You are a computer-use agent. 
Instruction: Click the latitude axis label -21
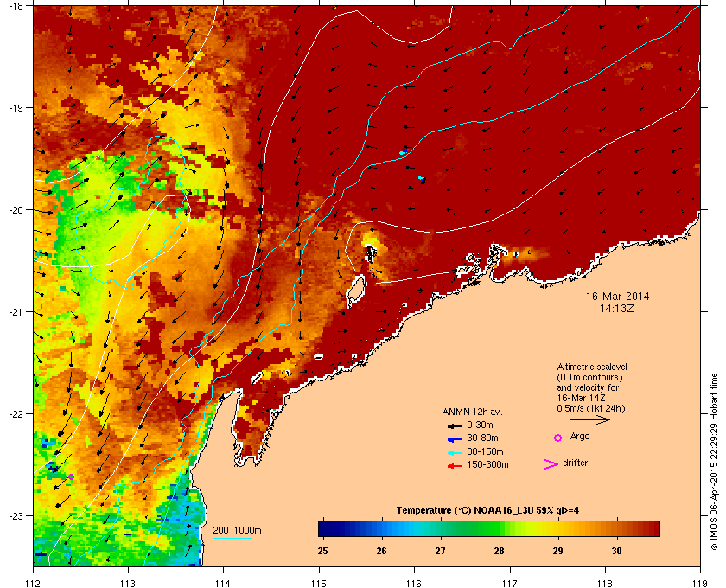tap(16, 312)
